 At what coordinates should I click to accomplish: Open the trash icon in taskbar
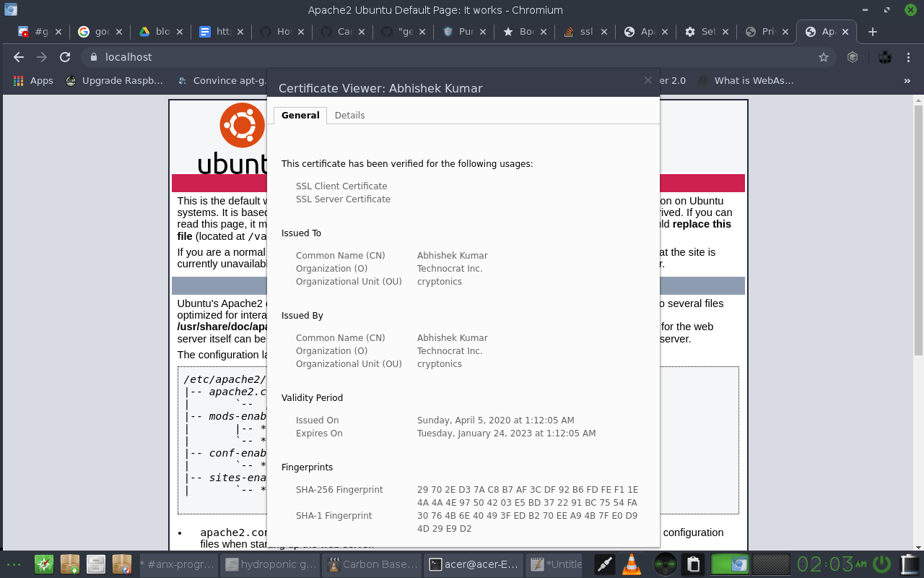tap(911, 564)
